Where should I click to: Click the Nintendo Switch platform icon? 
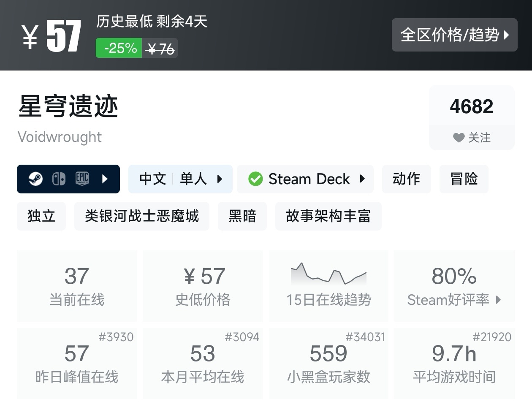[x=59, y=179]
